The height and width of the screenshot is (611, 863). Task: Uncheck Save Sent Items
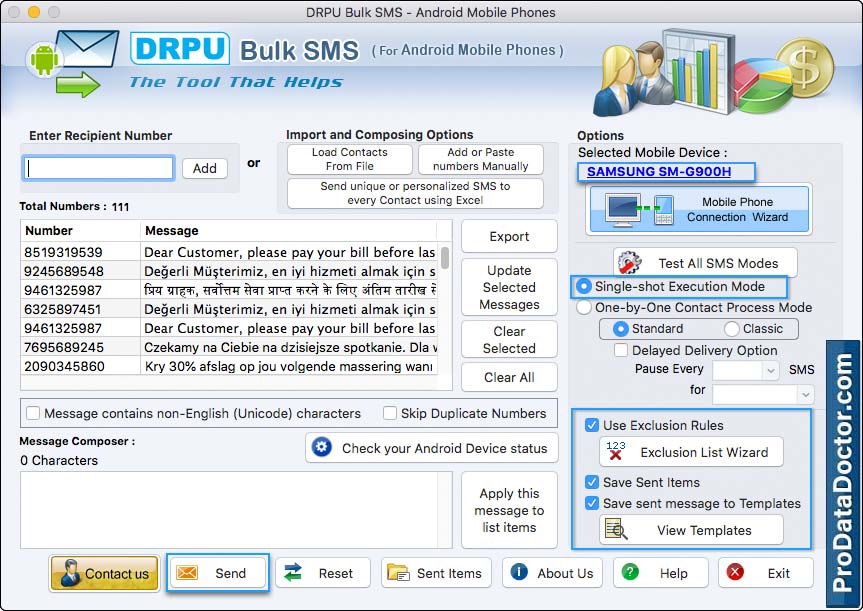pyautogui.click(x=592, y=482)
